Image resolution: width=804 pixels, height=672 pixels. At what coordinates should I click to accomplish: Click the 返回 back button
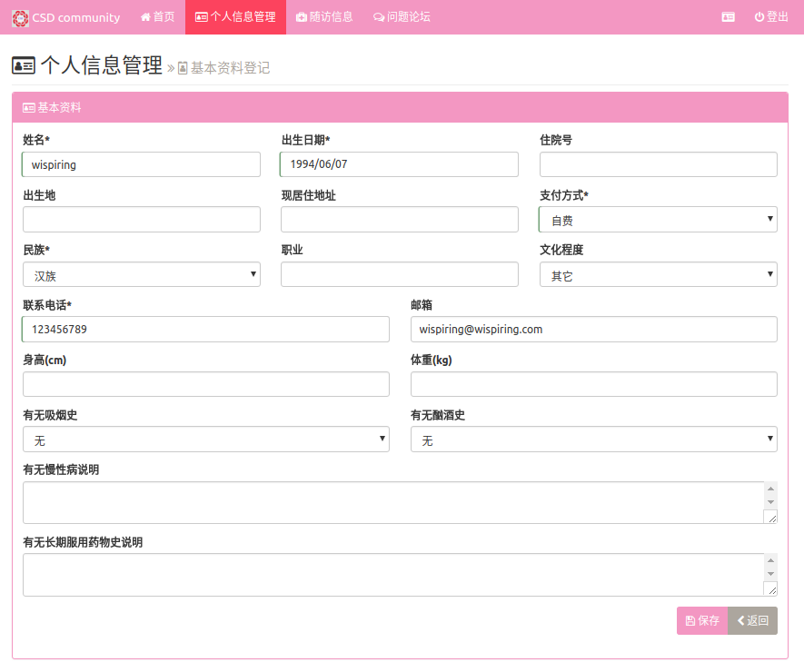pyautogui.click(x=752, y=620)
